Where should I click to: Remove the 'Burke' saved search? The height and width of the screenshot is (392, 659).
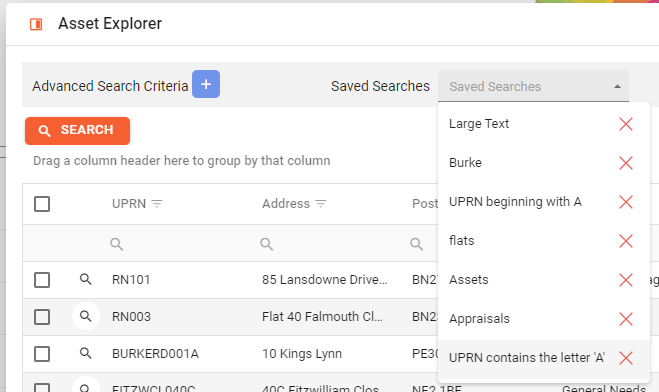[x=626, y=163]
